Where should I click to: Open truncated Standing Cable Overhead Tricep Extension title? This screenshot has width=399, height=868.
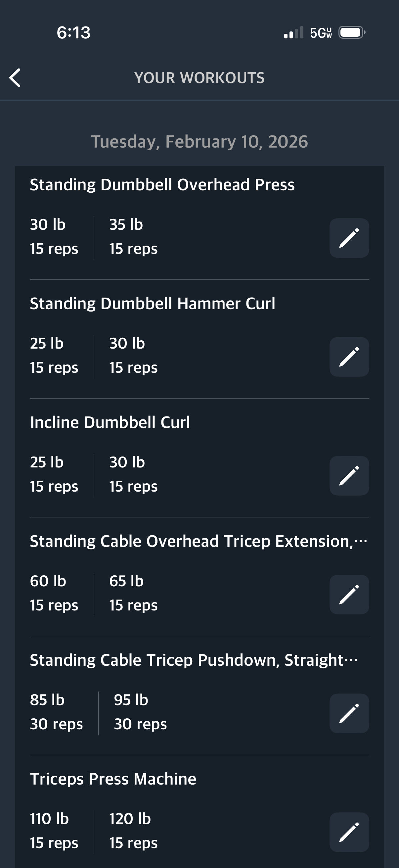pyautogui.click(x=198, y=541)
